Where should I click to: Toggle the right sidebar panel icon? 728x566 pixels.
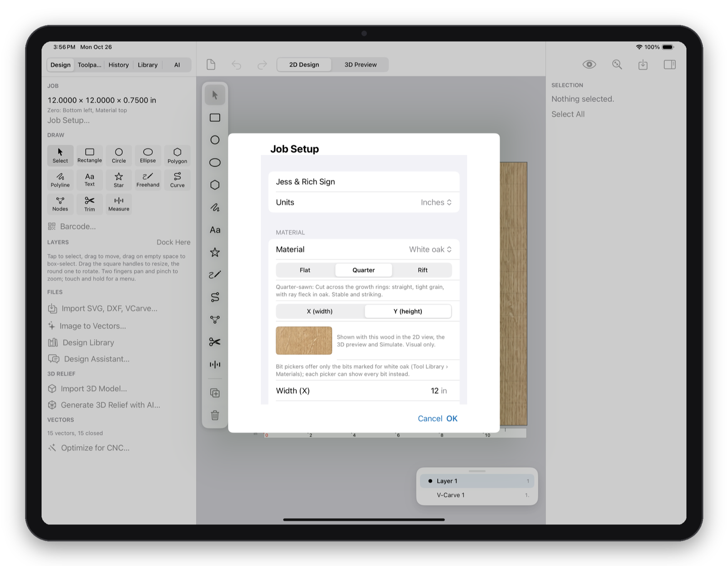pyautogui.click(x=670, y=65)
